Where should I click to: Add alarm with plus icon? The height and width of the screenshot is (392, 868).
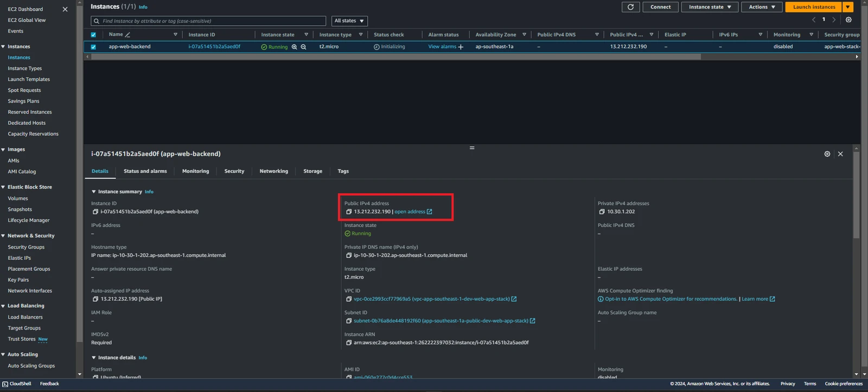[461, 47]
